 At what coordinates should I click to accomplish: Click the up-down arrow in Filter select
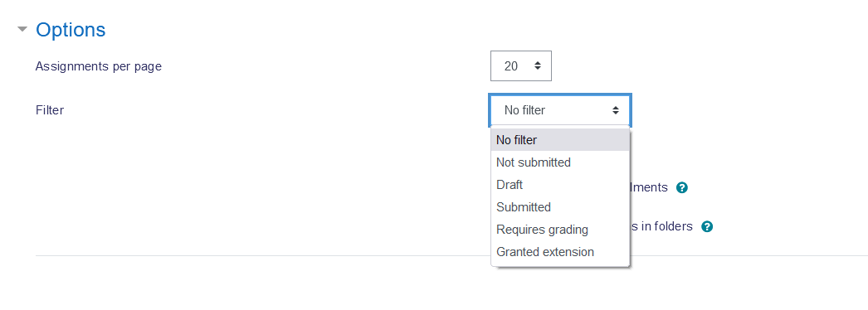coord(616,110)
